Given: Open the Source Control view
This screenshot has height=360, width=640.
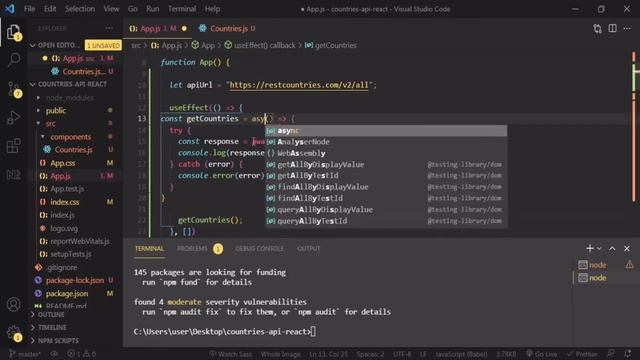Looking at the screenshot, I should pyautogui.click(x=13, y=89).
